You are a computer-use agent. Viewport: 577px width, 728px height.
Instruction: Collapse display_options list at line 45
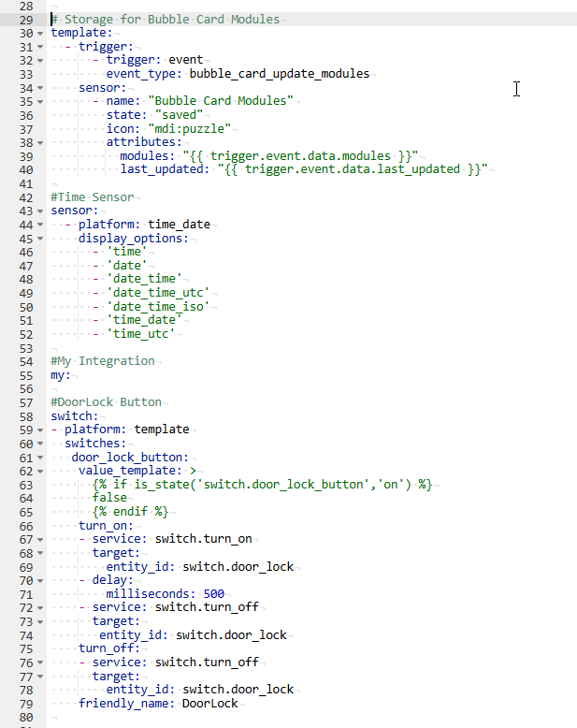[x=40, y=239]
